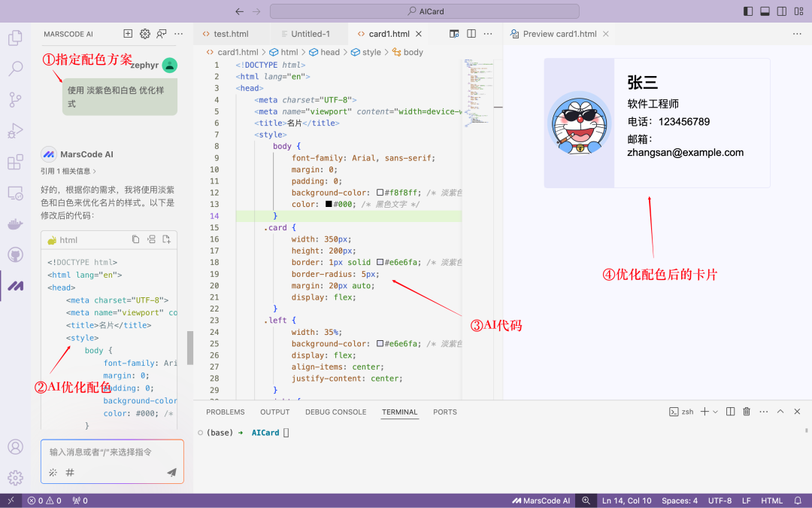812x508 pixels.
Task: Open the Explorer icon in activity bar
Action: pyautogui.click(x=15, y=37)
